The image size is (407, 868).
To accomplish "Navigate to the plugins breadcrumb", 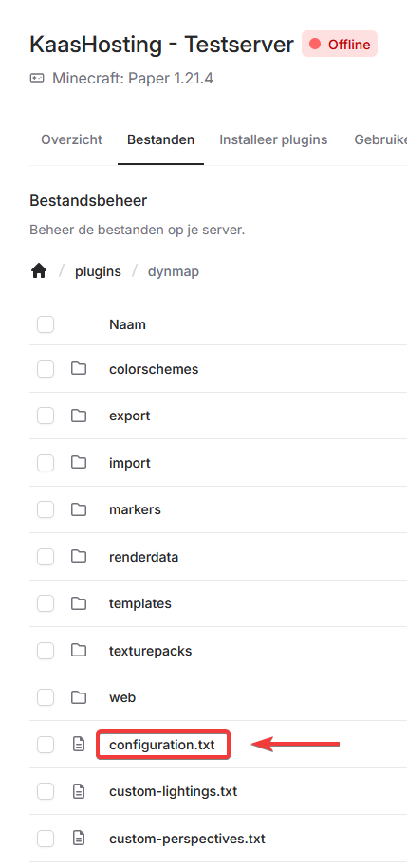I will click(x=98, y=272).
